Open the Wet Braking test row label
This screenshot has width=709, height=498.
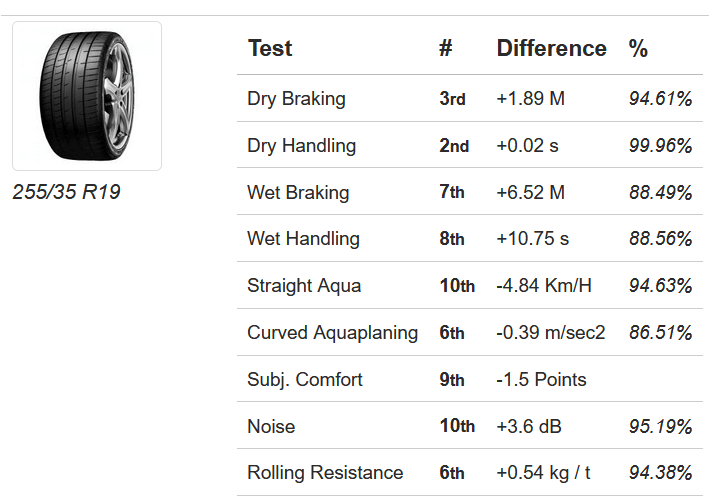[298, 192]
